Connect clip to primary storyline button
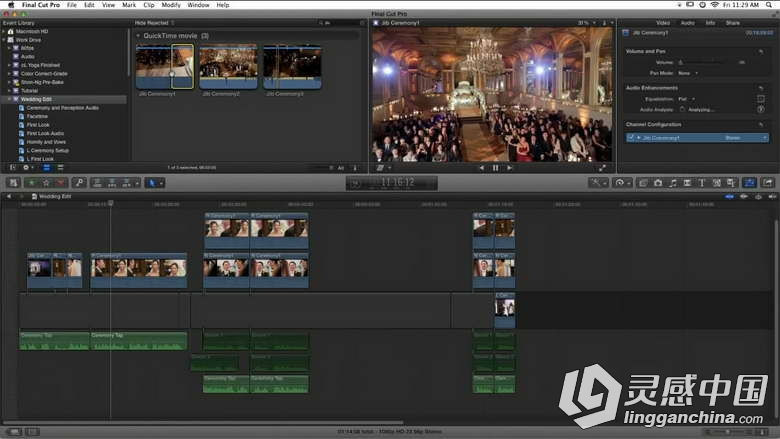 coord(98,183)
